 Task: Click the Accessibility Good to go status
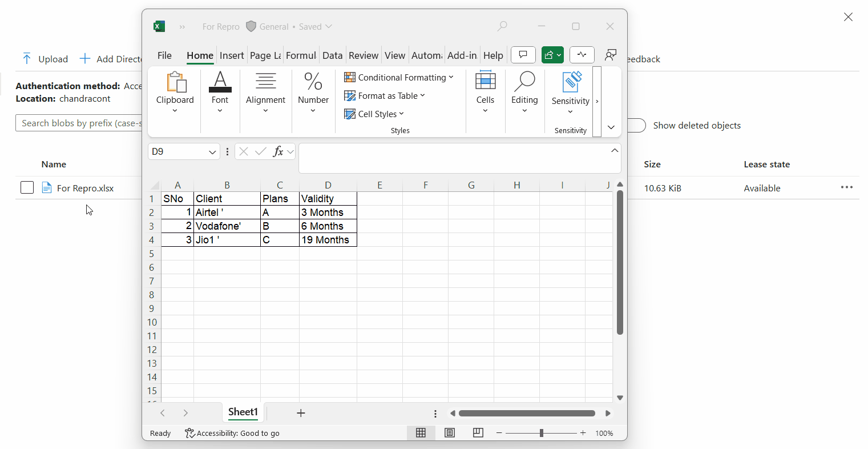coord(232,433)
